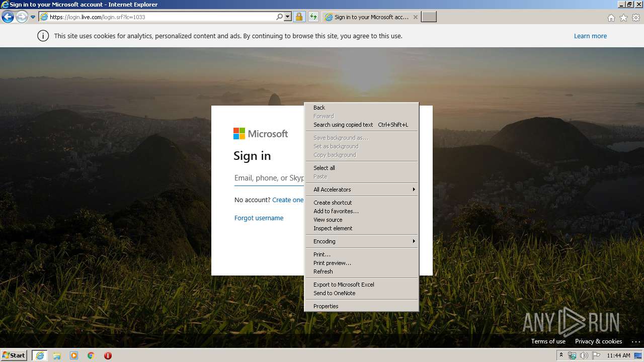Choose View source in context menu
644x362 pixels.
click(362, 220)
